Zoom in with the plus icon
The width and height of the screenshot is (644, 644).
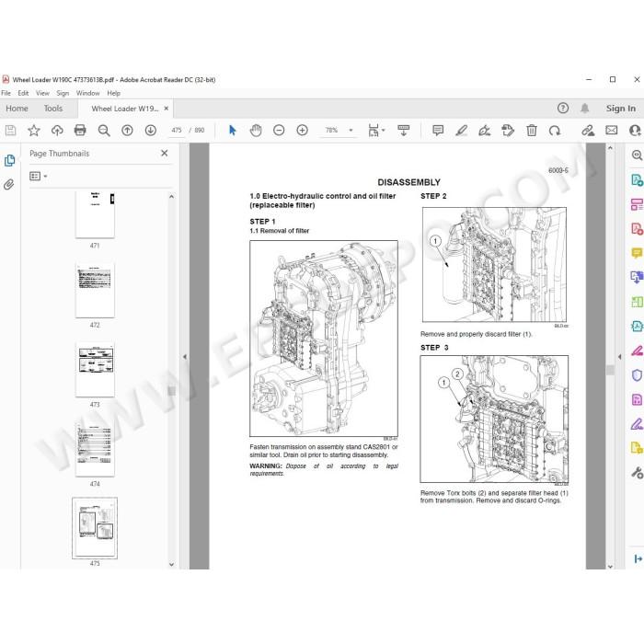(303, 131)
